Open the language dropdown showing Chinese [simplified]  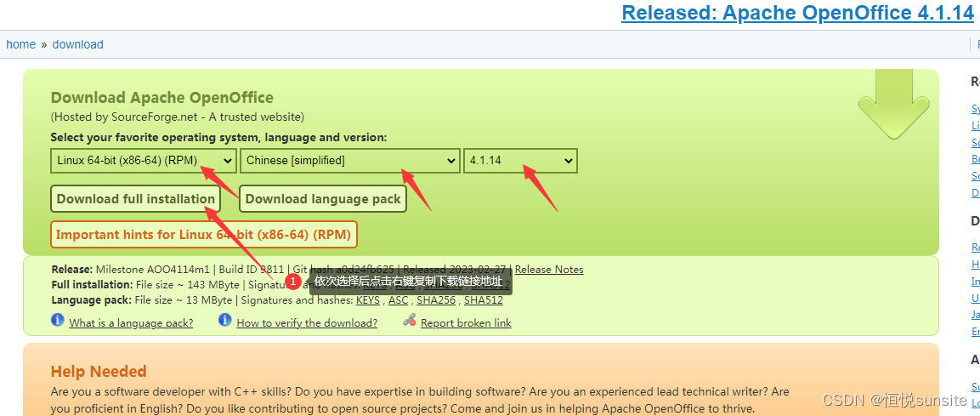351,161
